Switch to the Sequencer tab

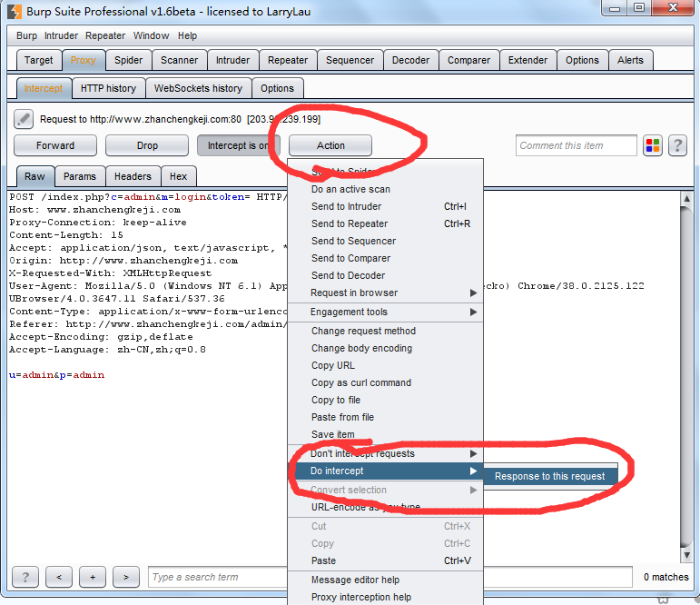point(350,60)
